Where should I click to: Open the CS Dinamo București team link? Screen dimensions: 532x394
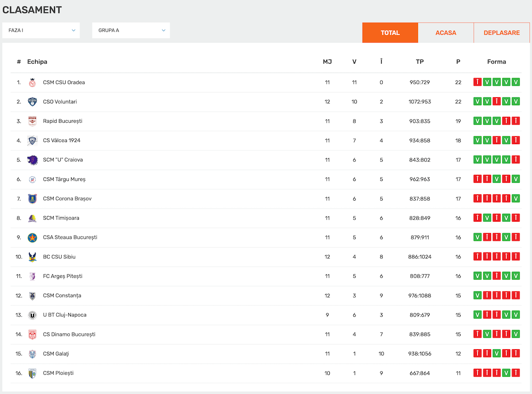(x=69, y=335)
